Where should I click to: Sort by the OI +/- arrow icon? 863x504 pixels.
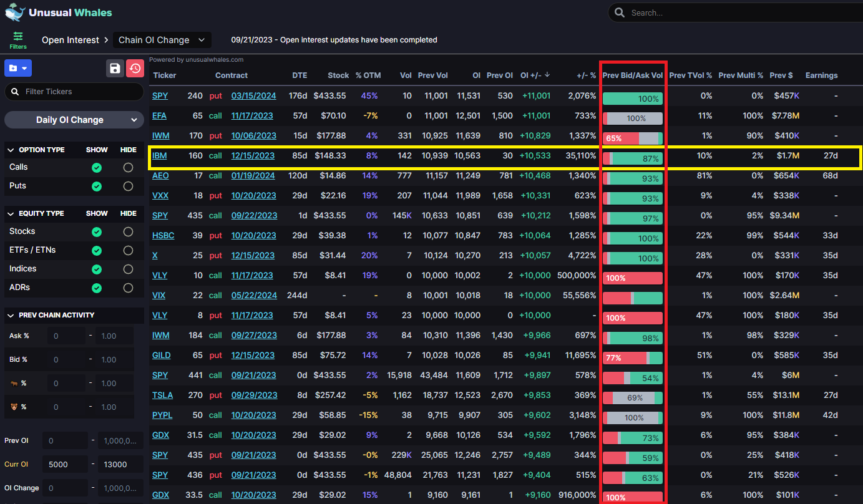(x=547, y=75)
